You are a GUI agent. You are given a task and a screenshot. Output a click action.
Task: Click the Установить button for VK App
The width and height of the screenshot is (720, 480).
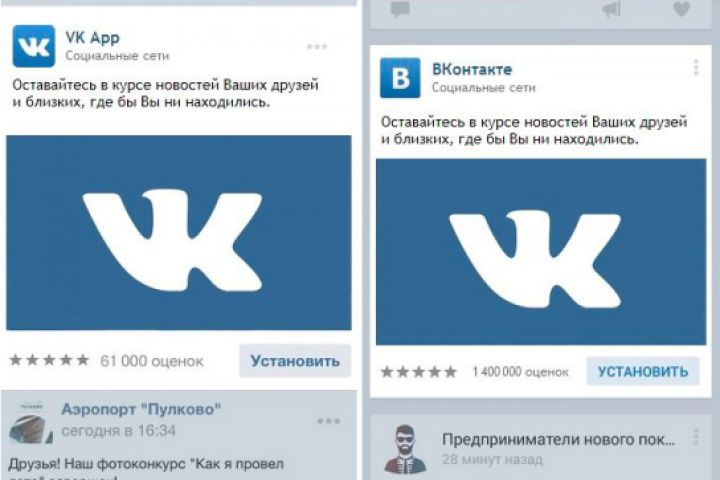295,361
